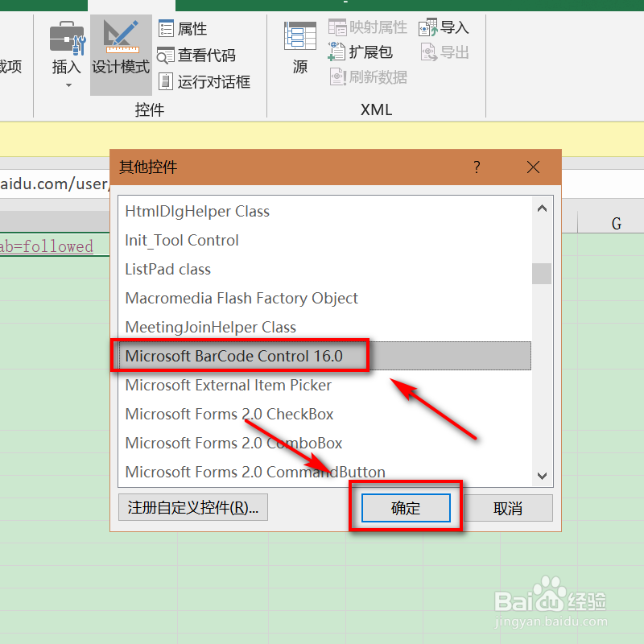Screen dimensions: 644x644
Task: Select Macromedia Flash Factory Object
Action: click(324, 298)
